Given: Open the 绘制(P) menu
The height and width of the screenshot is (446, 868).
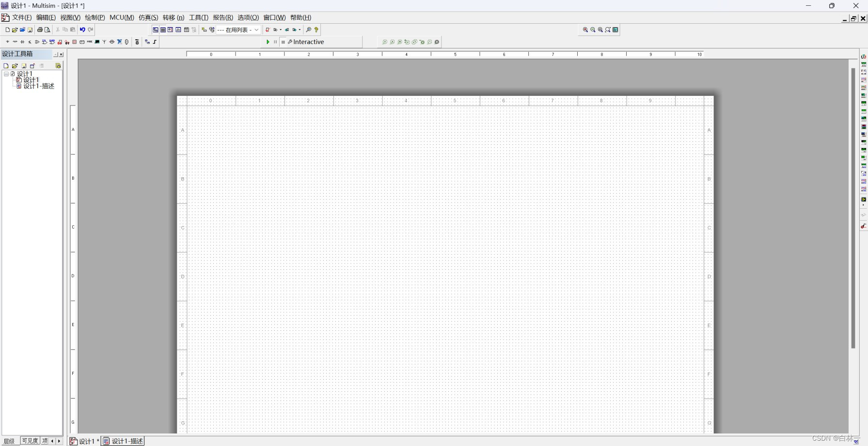Looking at the screenshot, I should point(95,17).
